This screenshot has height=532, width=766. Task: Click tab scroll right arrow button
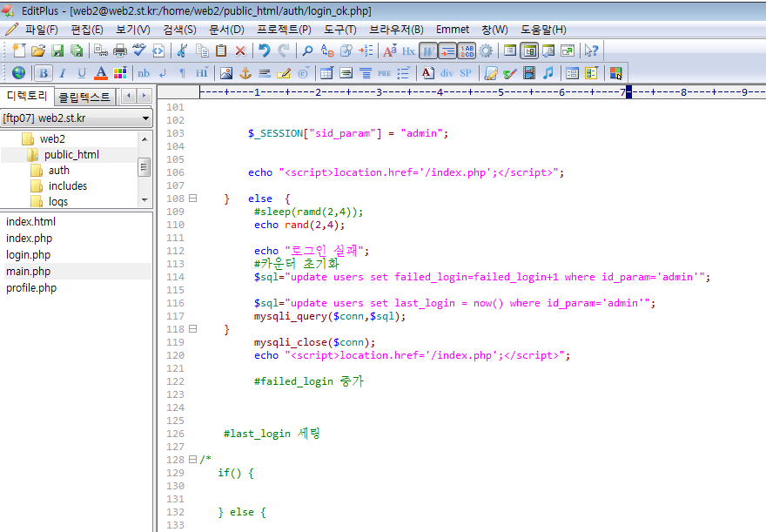coord(144,96)
